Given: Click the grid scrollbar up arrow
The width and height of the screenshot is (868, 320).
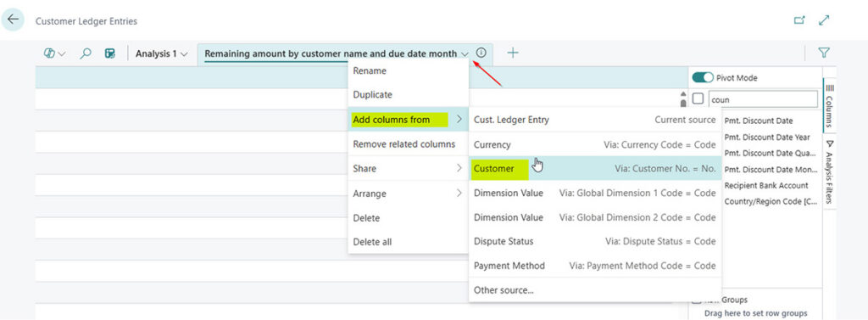Looking at the screenshot, I should (682, 94).
